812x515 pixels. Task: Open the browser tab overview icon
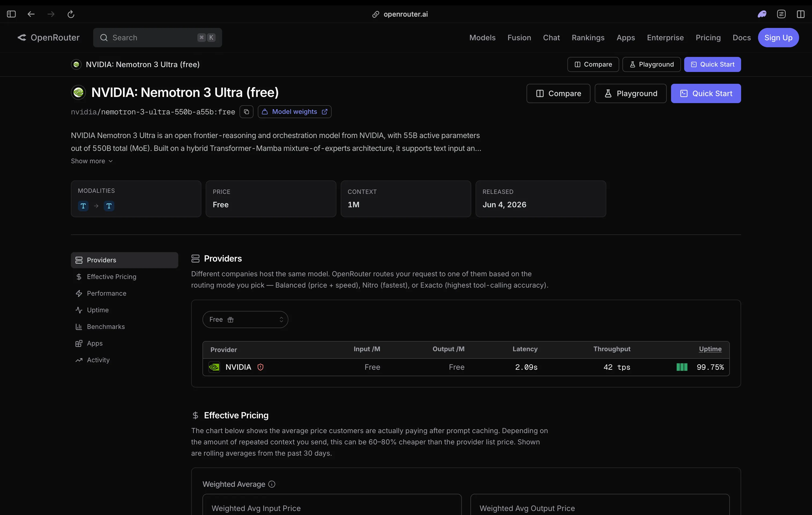[781, 14]
